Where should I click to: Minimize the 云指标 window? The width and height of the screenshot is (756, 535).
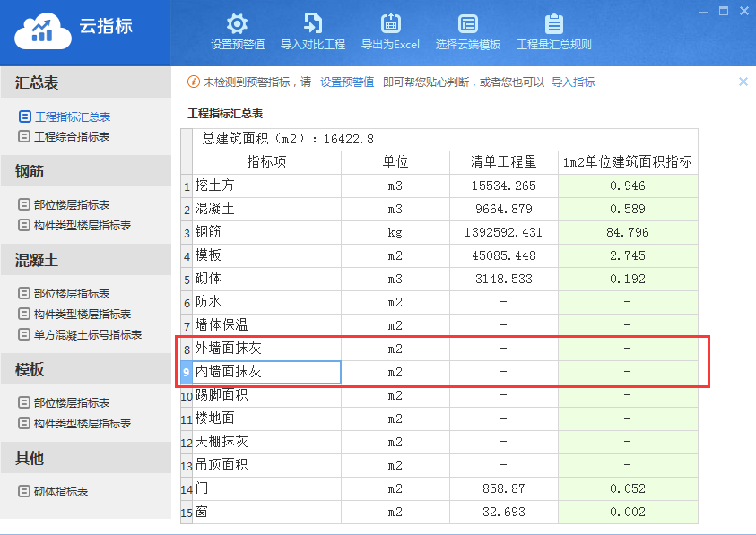(x=703, y=11)
